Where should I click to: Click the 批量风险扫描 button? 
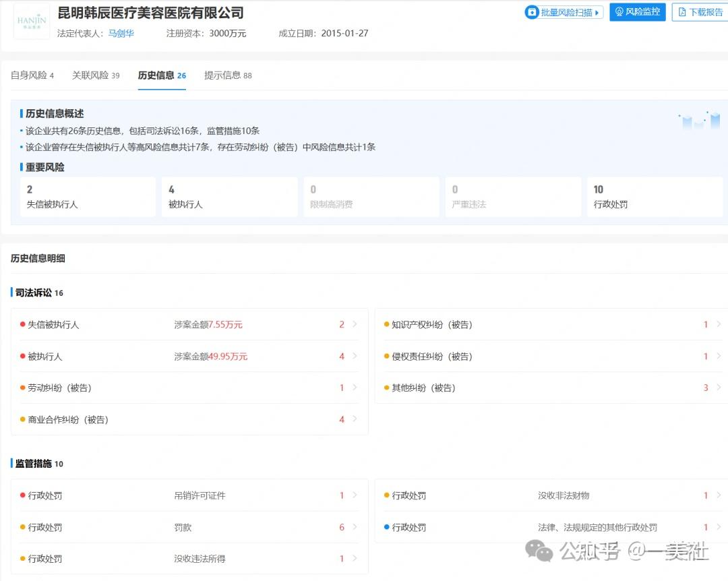coord(564,12)
